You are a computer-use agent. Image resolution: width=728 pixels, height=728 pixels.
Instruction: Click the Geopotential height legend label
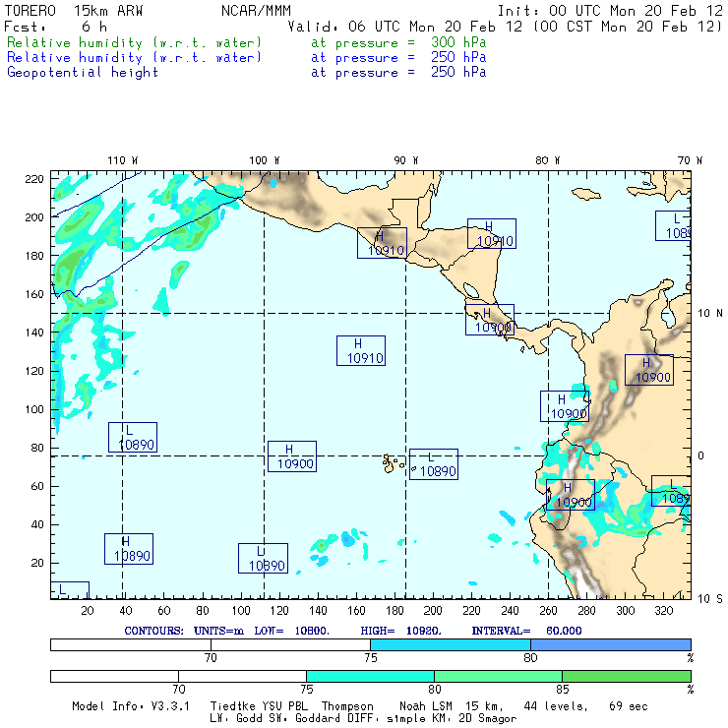click(x=83, y=72)
